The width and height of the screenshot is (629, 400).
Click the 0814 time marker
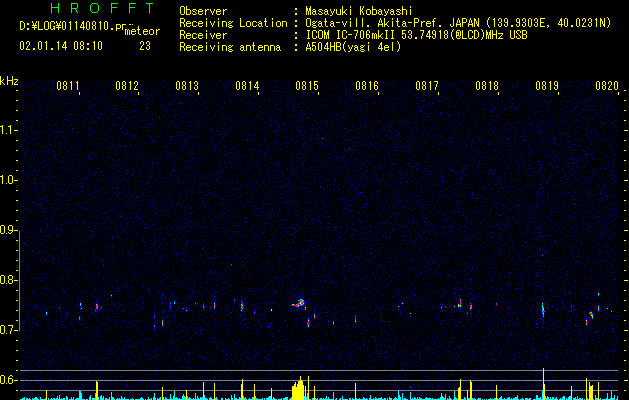[247, 85]
